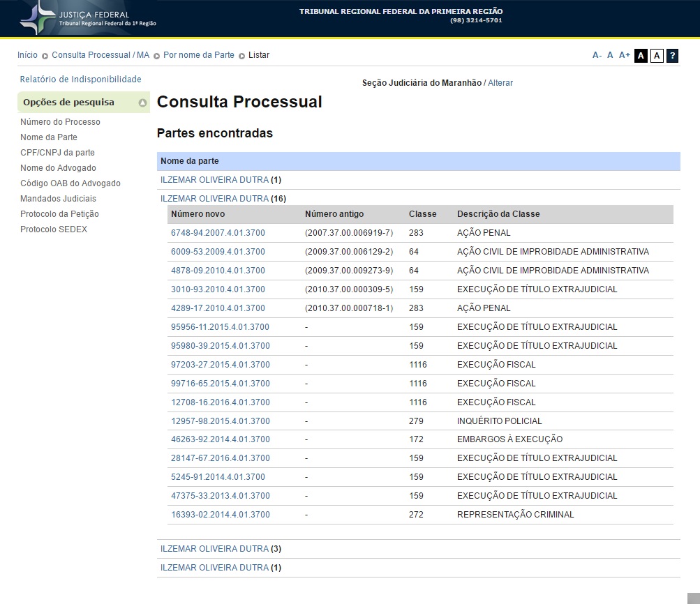
Task: Click Alterar next to Seção Judiciária
Action: pos(500,83)
